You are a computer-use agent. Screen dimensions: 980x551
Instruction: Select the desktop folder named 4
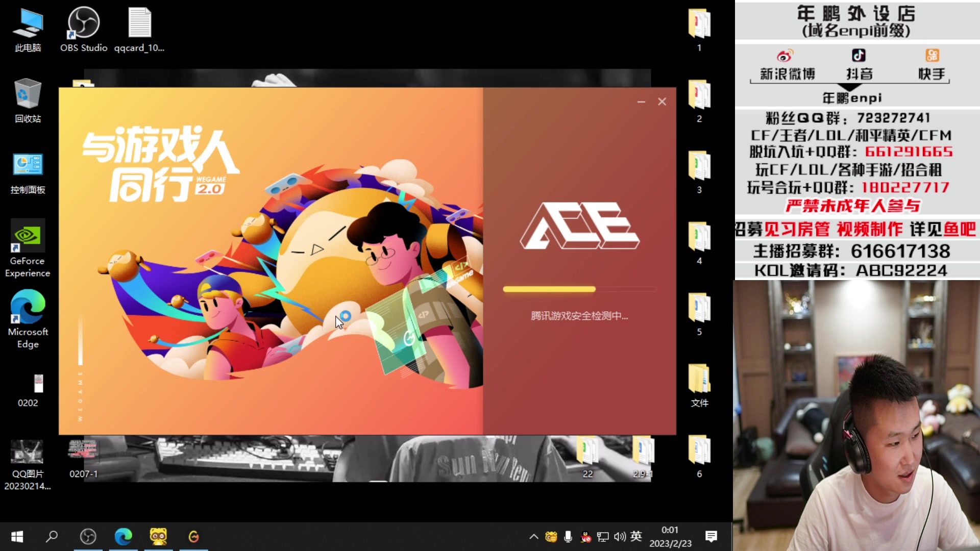click(699, 243)
